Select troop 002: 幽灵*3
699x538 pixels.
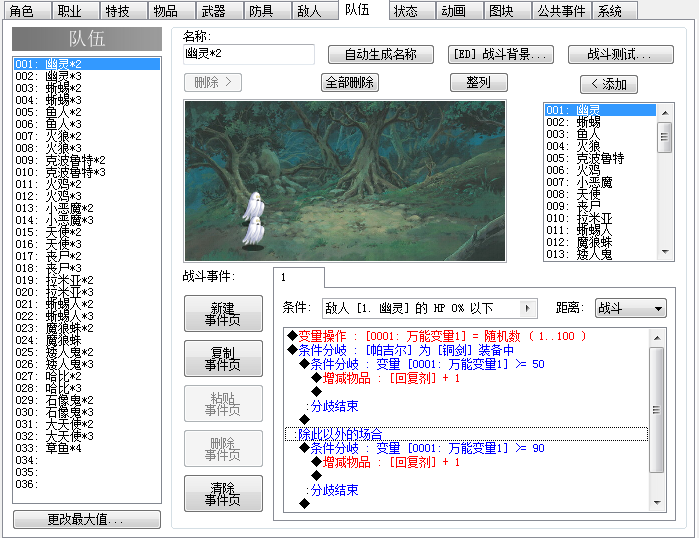click(87, 76)
